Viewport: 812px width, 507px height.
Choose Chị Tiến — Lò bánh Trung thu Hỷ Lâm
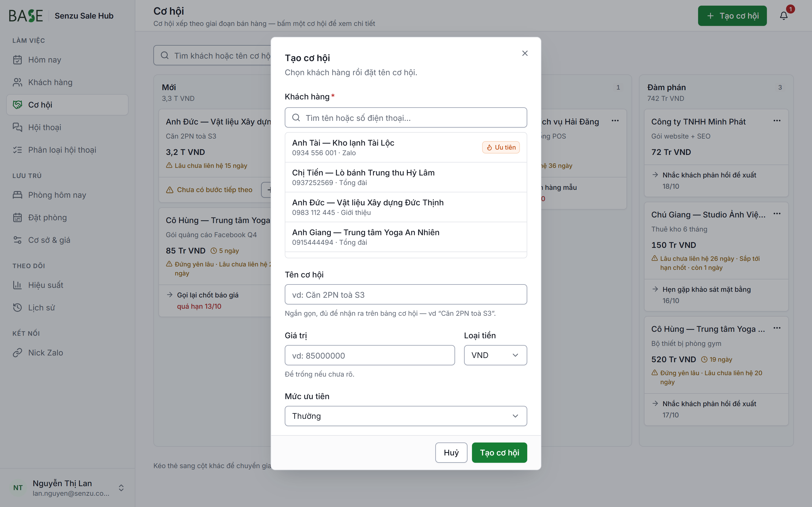click(x=406, y=177)
